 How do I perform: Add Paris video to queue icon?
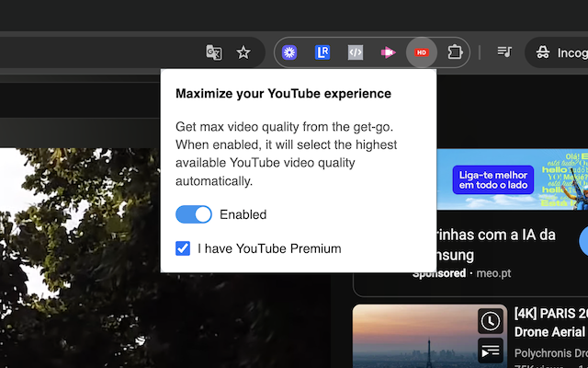[x=490, y=351]
